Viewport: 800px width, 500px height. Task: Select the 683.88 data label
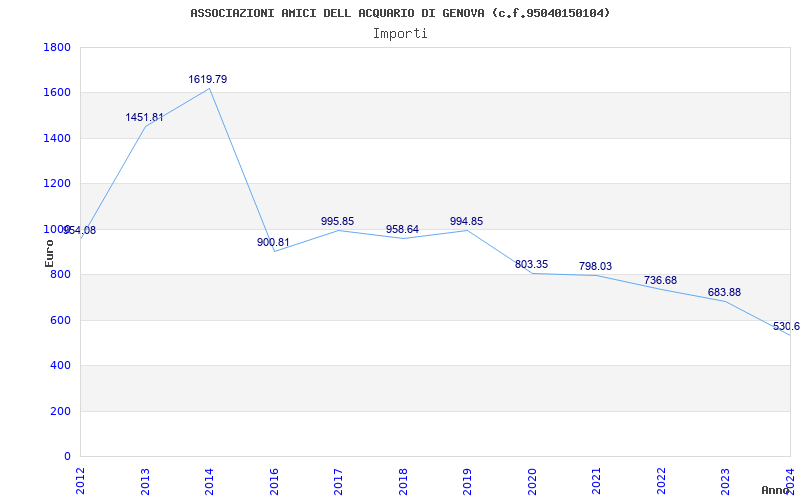[724, 293]
